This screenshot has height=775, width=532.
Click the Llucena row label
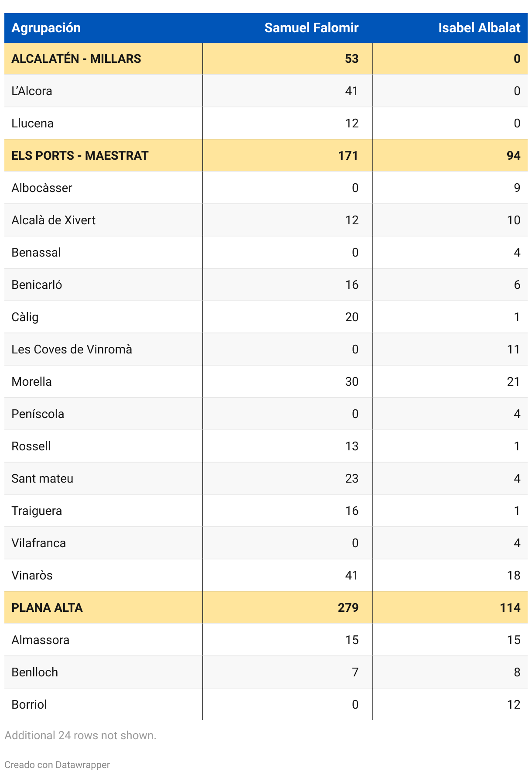pyautogui.click(x=33, y=123)
